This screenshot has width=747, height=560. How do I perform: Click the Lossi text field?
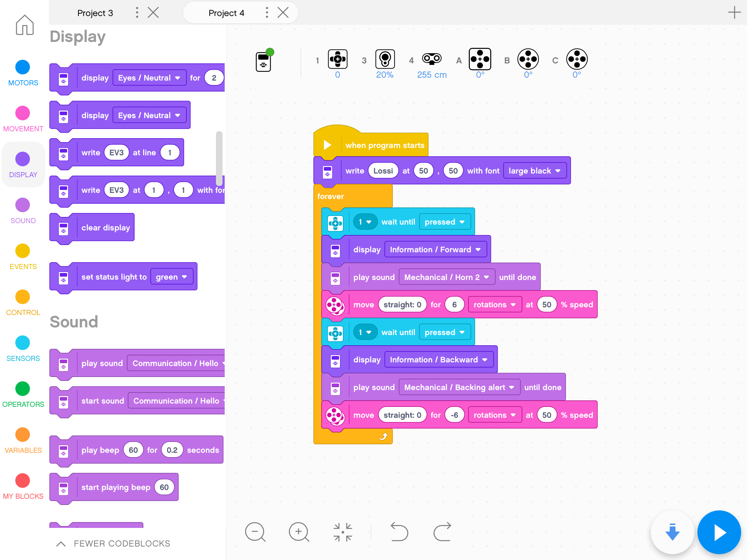pos(383,171)
